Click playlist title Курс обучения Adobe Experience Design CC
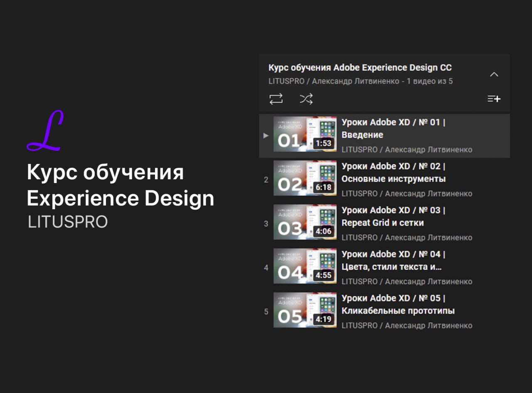 click(360, 67)
